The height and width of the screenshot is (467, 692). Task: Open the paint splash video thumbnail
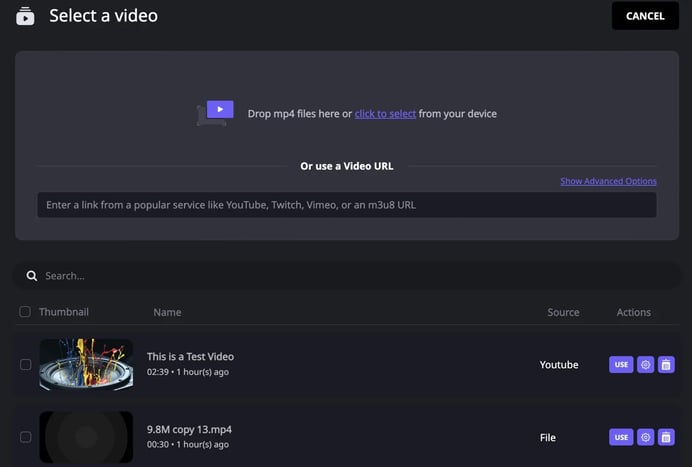tap(86, 364)
